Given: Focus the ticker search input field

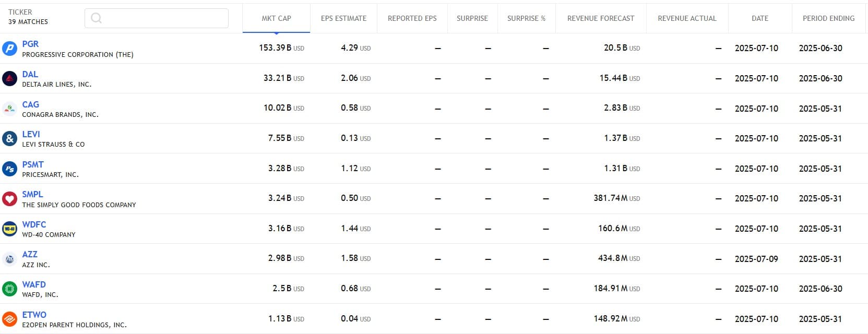Looking at the screenshot, I should [x=157, y=18].
